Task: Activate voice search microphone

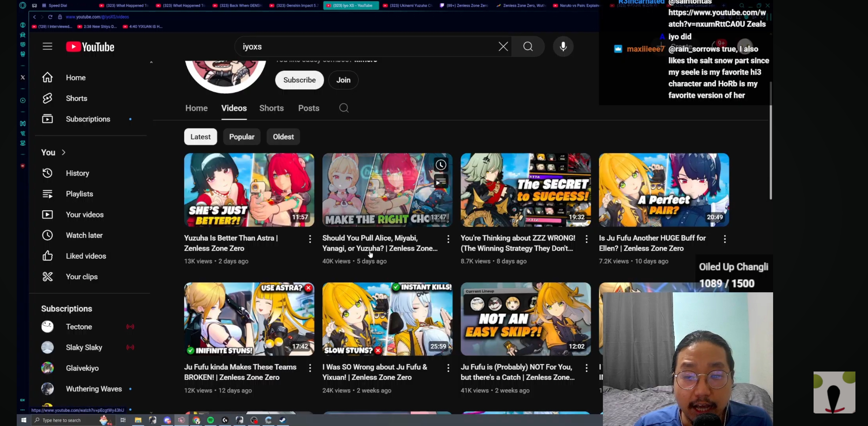Action: coord(563,46)
